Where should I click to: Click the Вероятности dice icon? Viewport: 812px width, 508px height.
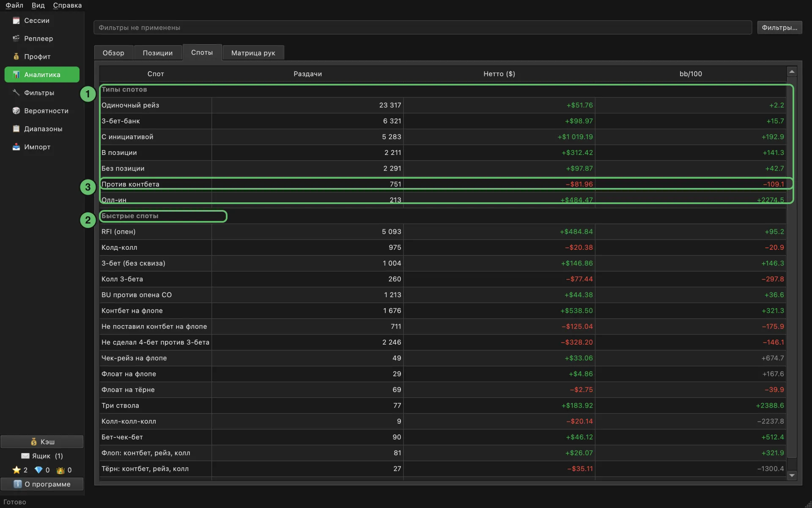(16, 110)
